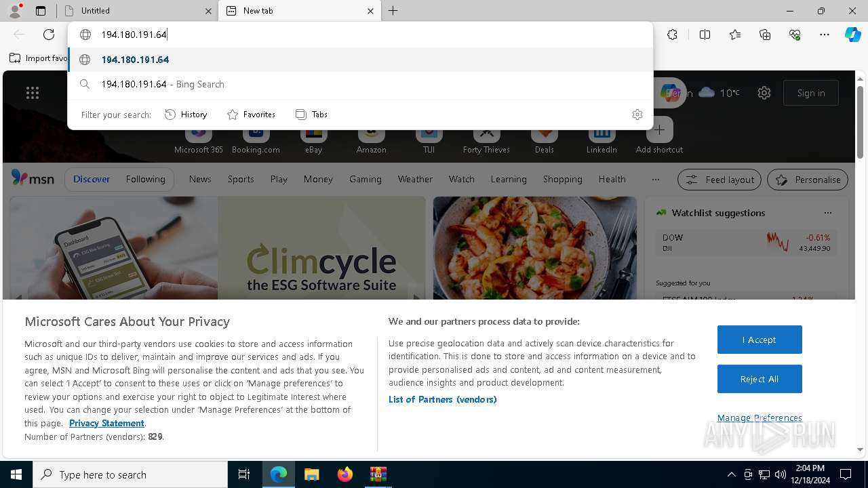Viewport: 868px width, 488px height.
Task: Open the user profile avatar icon
Action: tap(15, 11)
